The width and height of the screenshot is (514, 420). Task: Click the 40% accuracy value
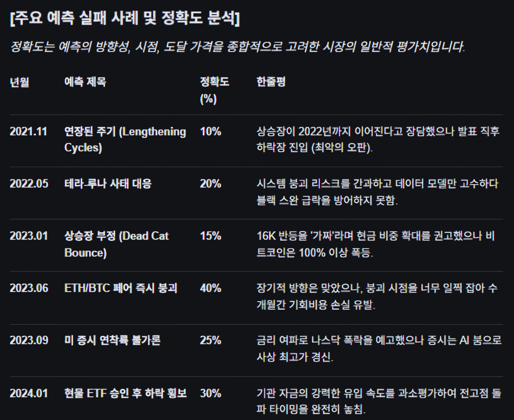coord(210,288)
